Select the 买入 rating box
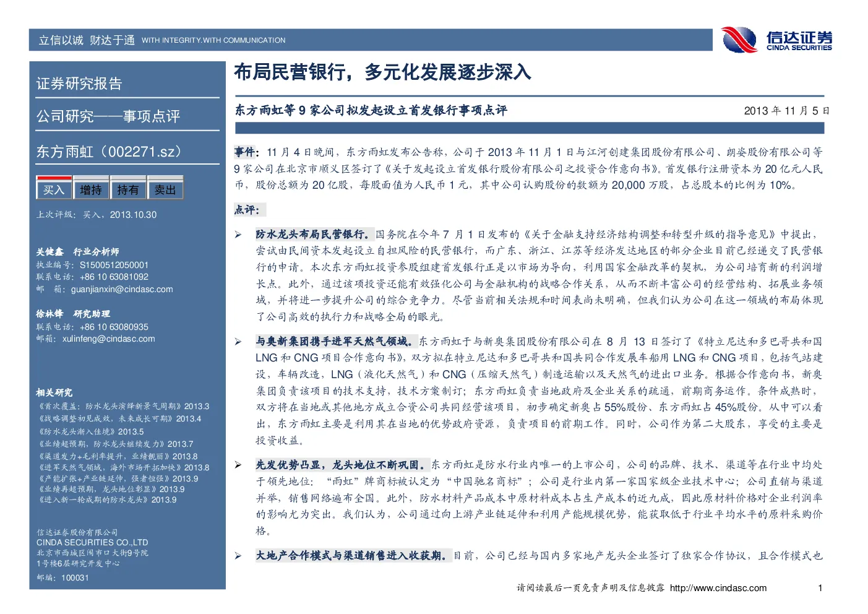This screenshot has width=868, height=614. 54,188
